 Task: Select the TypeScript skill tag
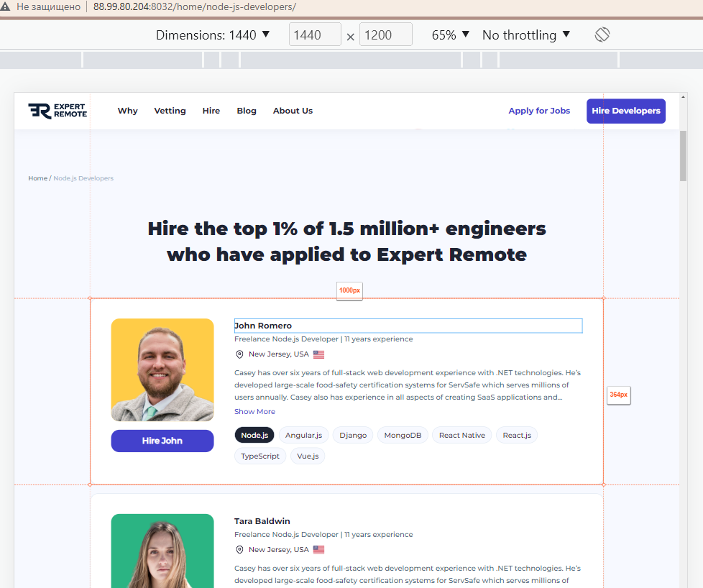260,456
